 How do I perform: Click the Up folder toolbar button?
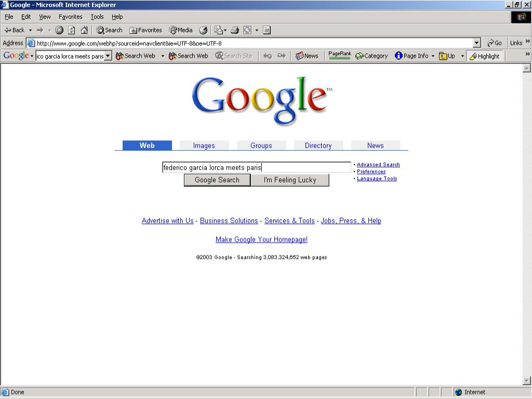[x=447, y=56]
